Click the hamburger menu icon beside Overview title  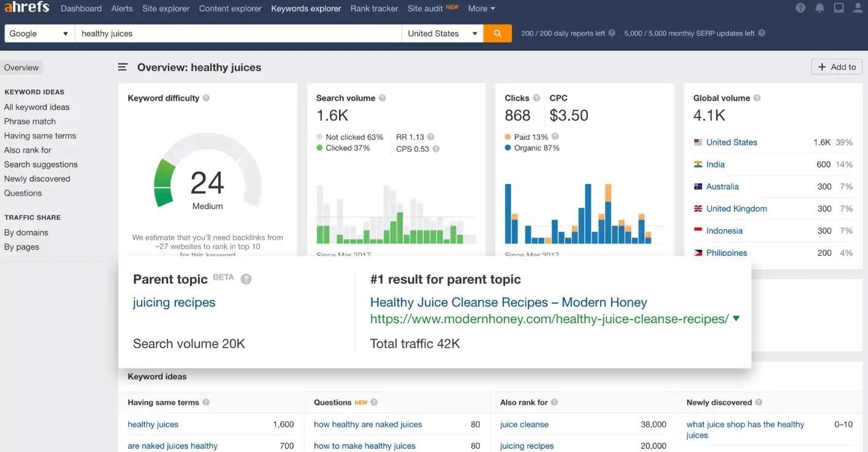coord(123,67)
